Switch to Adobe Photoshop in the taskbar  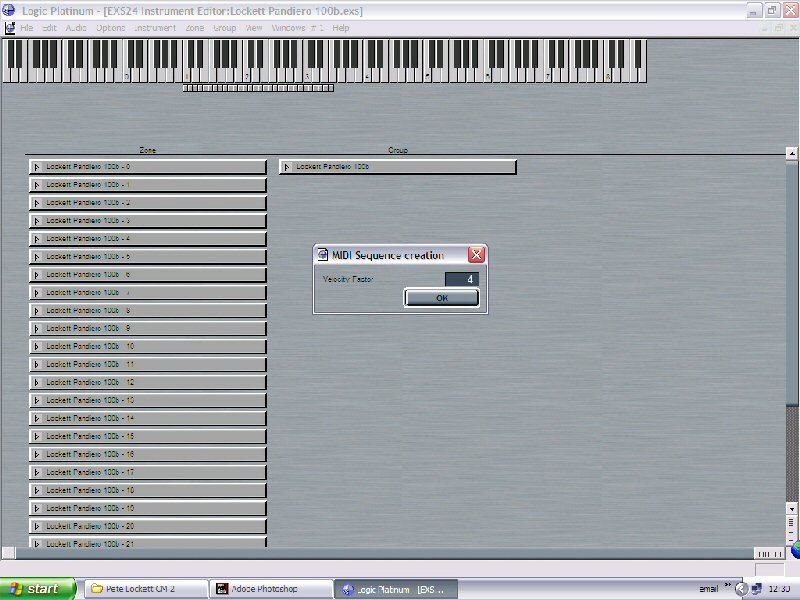pos(268,589)
